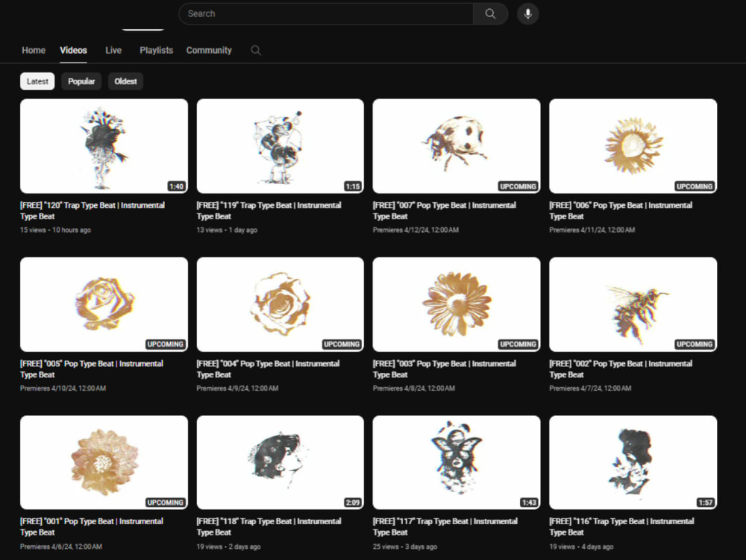Select the Latest filter chip
746x560 pixels.
[x=37, y=81]
